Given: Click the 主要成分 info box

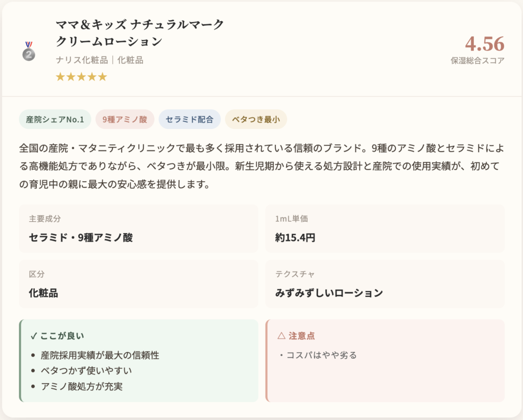Looking at the screenshot, I should 138,229.
